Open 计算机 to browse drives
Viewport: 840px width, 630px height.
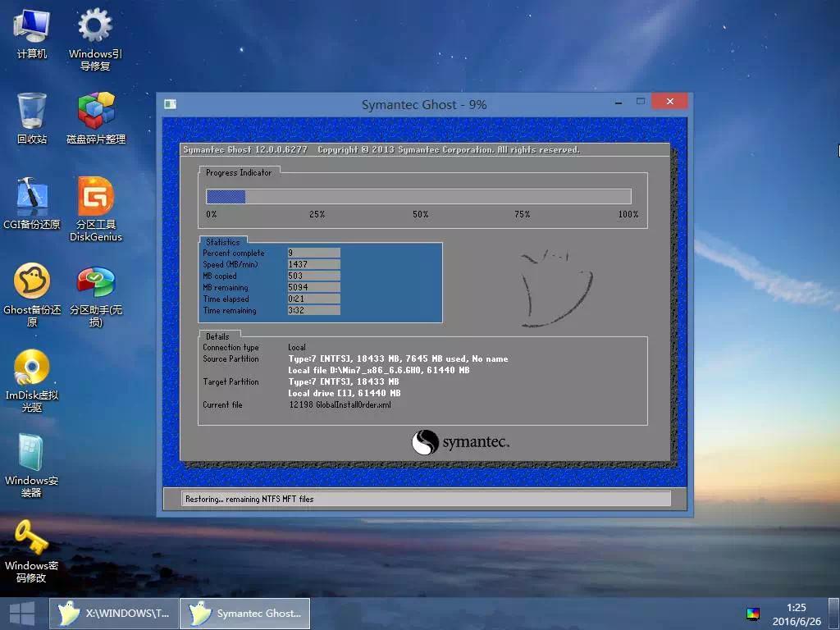pos(32,29)
